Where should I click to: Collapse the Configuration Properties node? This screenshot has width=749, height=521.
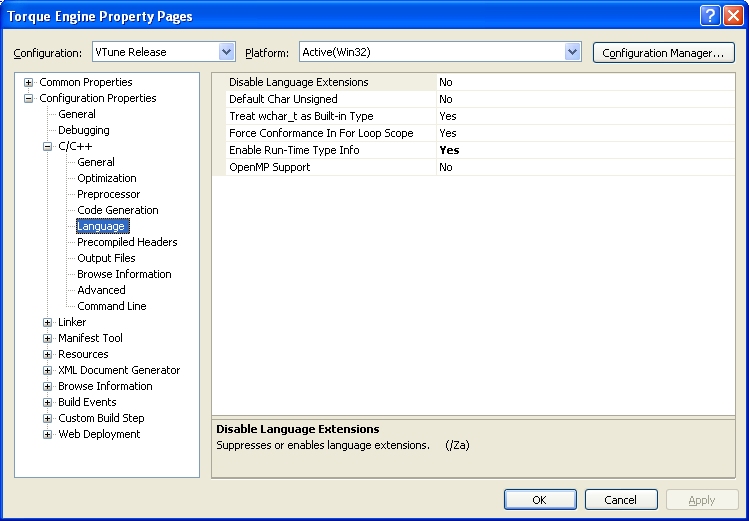pyautogui.click(x=29, y=98)
